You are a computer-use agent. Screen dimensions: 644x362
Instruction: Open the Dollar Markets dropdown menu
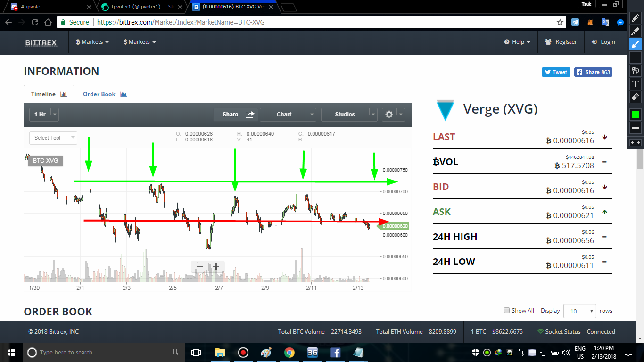pos(140,42)
